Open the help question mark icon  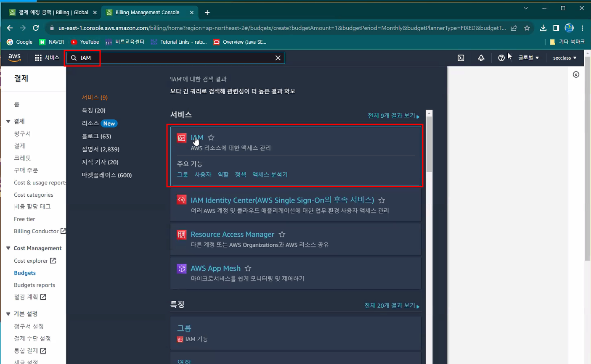point(501,58)
